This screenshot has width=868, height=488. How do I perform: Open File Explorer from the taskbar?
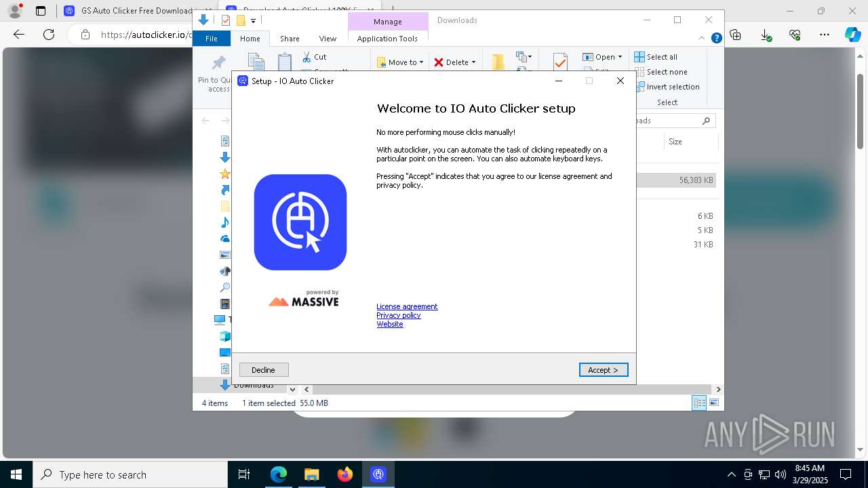[x=311, y=474]
